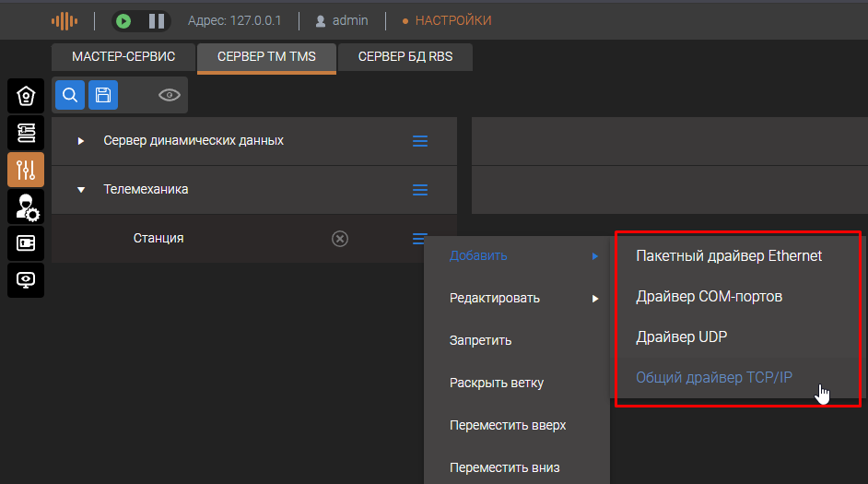Screen dimensions: 868x484
Task: Switch to the СЕРВЕР БД RBS tab
Action: [x=406, y=57]
